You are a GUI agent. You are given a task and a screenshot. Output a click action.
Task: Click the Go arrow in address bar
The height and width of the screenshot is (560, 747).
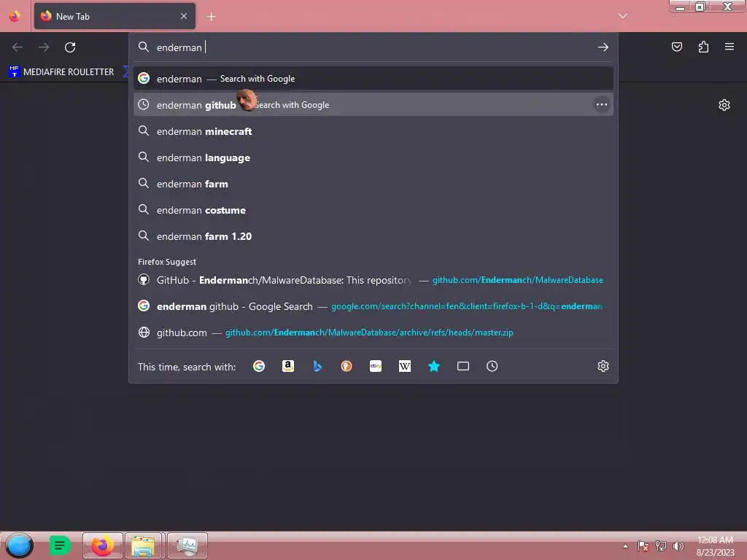(x=603, y=47)
